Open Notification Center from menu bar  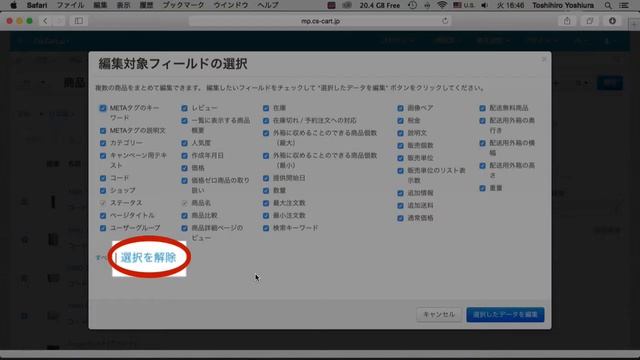(x=624, y=5)
